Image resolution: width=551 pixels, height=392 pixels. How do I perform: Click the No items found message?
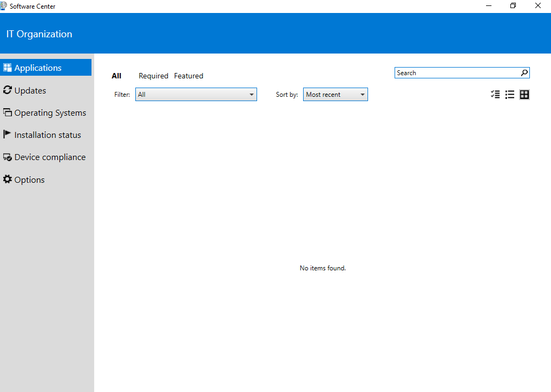click(x=323, y=268)
